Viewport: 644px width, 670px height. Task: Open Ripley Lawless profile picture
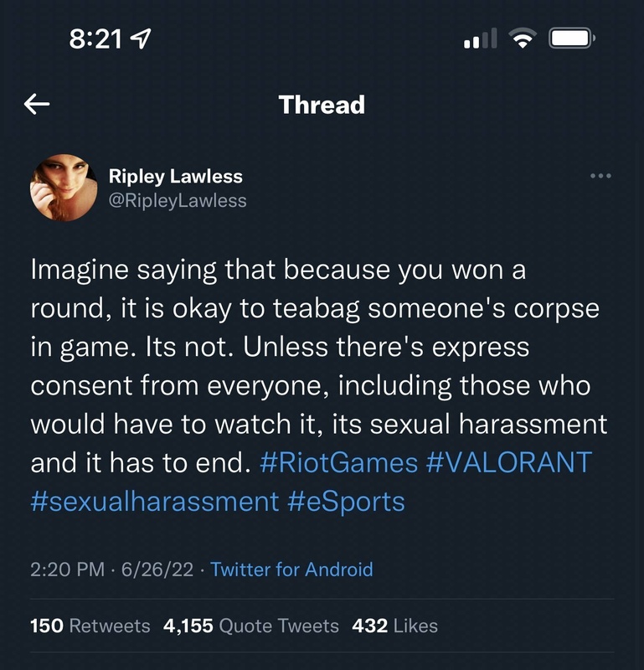pyautogui.click(x=64, y=188)
